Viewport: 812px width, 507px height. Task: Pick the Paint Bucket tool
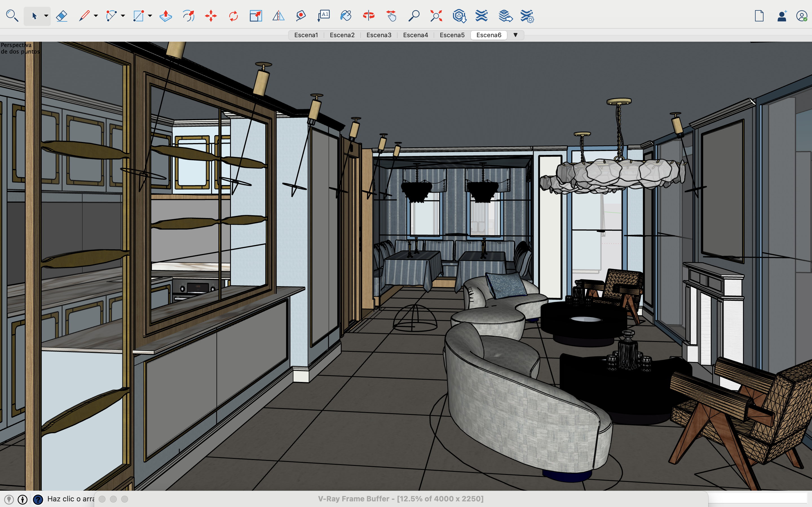346,16
